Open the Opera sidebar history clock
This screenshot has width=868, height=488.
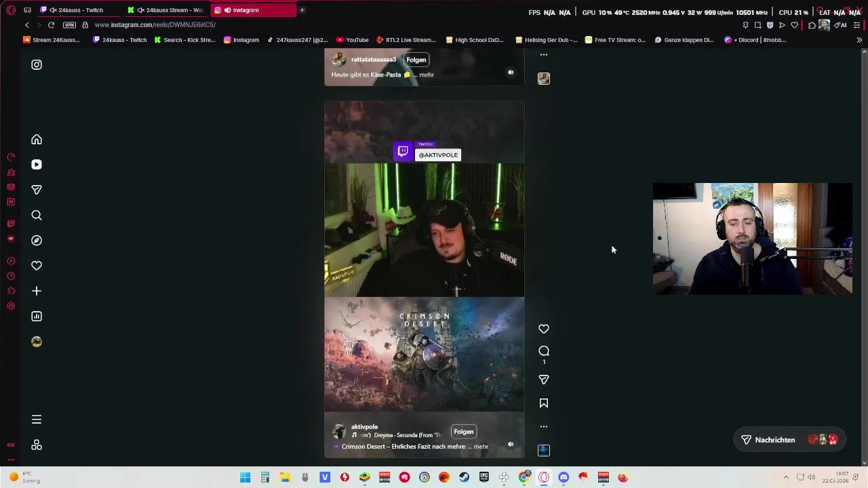click(x=11, y=276)
